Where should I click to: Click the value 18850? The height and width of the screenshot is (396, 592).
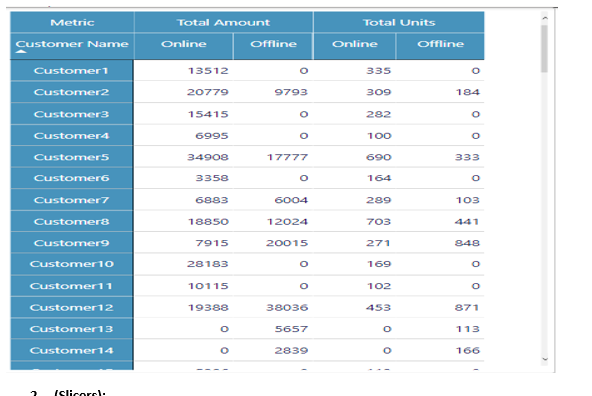click(x=208, y=221)
